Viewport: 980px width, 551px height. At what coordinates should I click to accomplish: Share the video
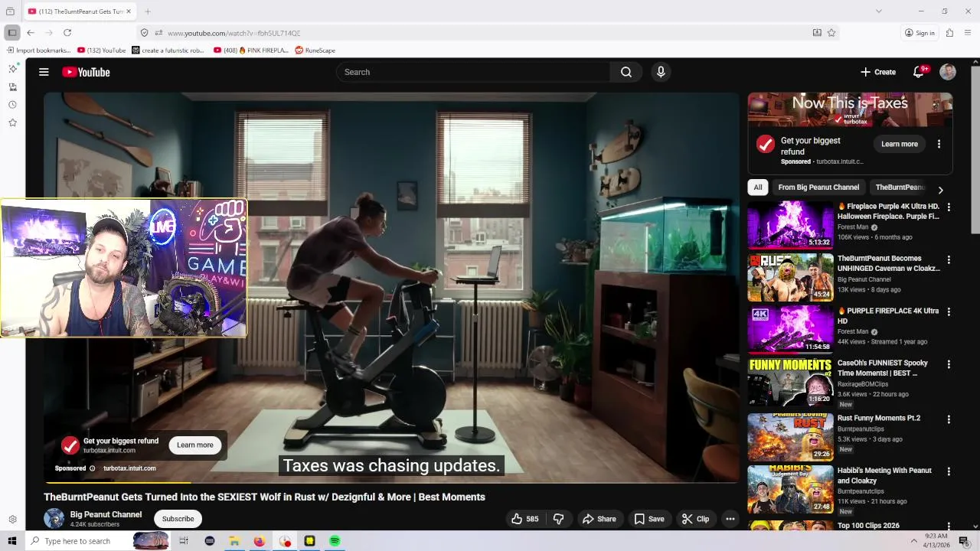(599, 519)
